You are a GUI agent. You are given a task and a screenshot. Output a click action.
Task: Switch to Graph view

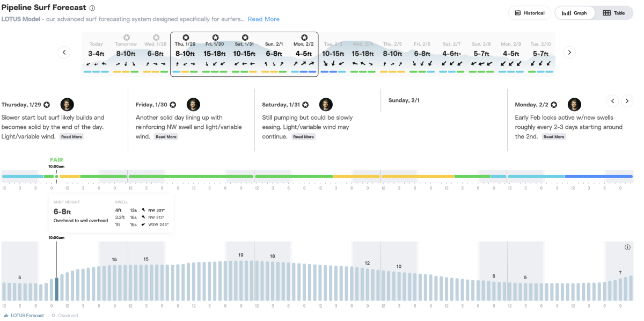pyautogui.click(x=575, y=13)
